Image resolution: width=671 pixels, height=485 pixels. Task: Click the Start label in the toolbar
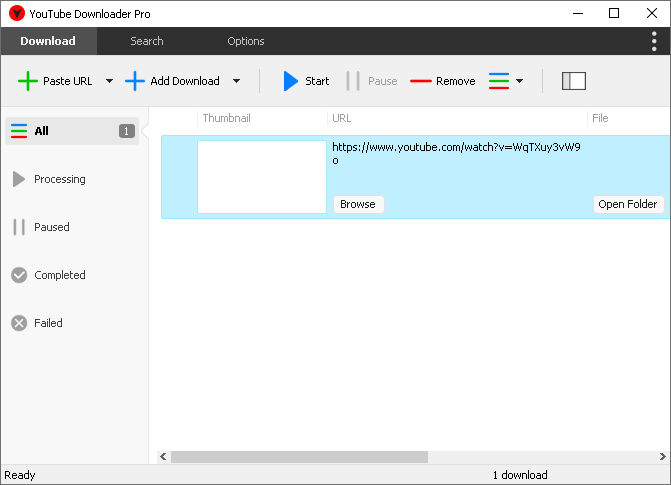point(317,81)
